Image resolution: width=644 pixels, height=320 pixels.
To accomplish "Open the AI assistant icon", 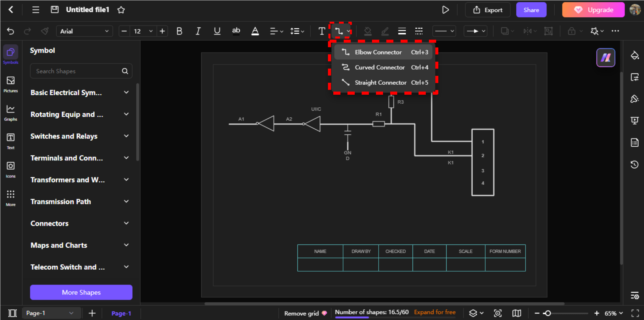I will click(x=606, y=58).
